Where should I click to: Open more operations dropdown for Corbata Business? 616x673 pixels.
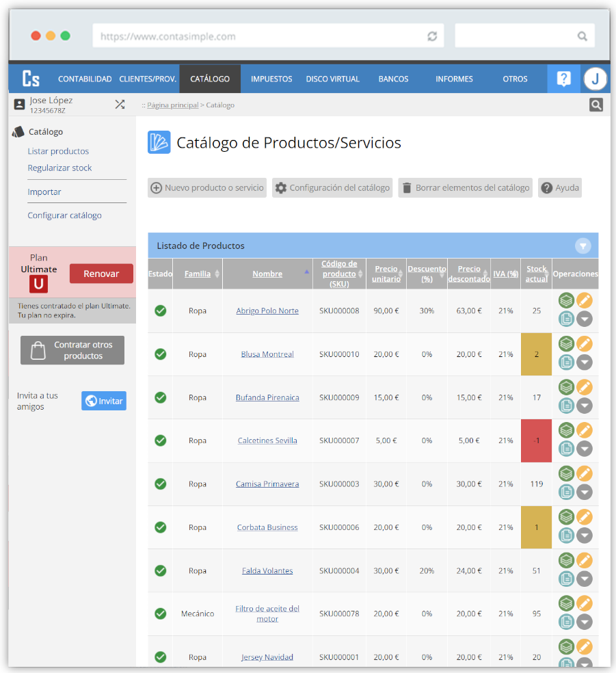point(584,536)
